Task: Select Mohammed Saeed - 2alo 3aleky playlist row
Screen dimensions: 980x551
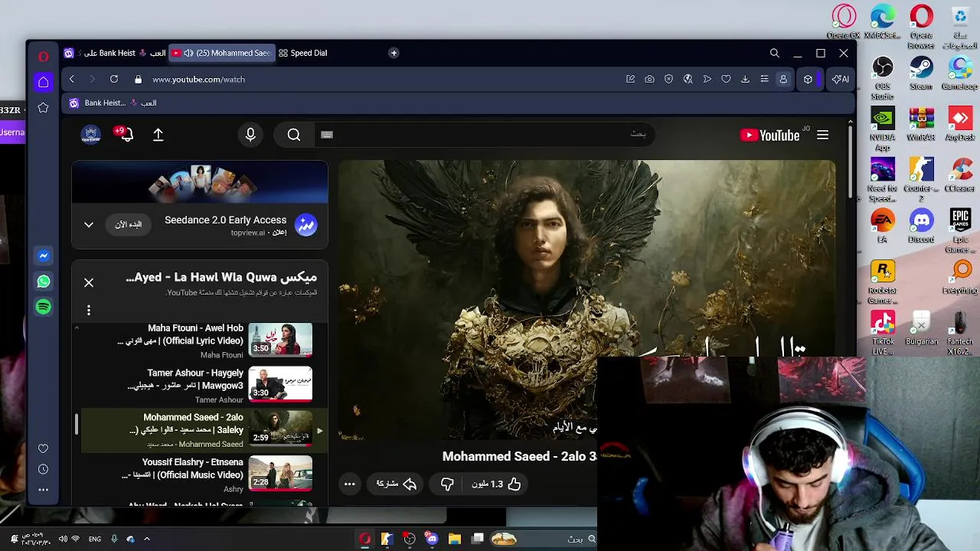Action: coord(202,430)
